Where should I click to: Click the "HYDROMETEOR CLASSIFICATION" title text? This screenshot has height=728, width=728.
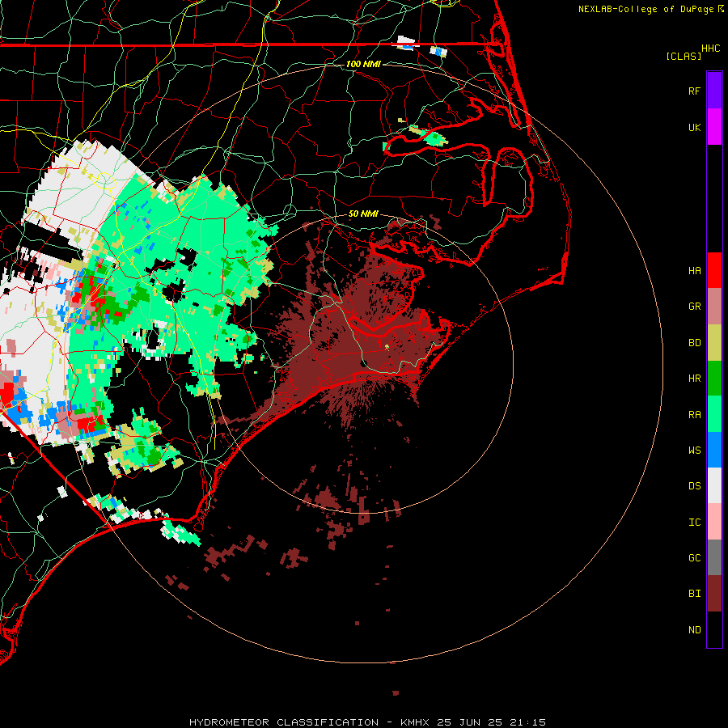pos(284,722)
